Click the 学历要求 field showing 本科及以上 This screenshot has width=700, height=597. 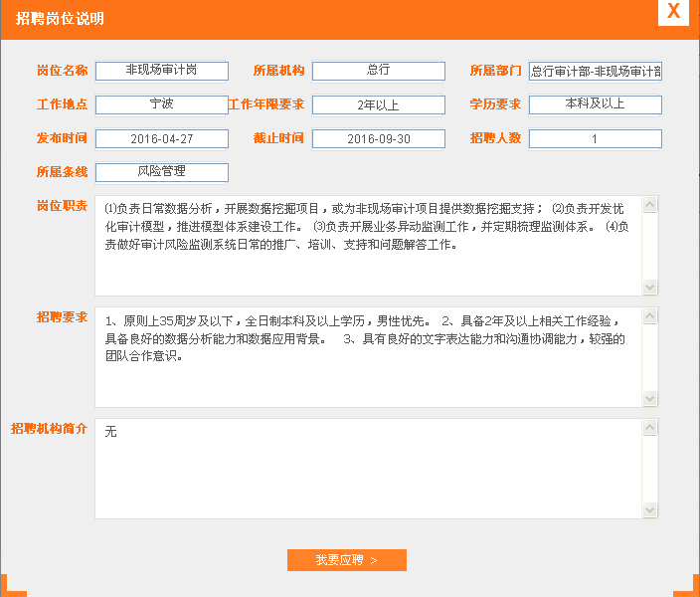(595, 104)
